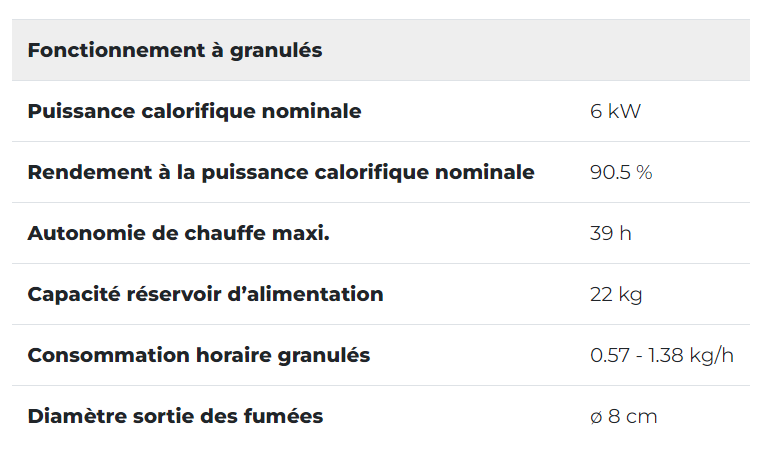The width and height of the screenshot is (761, 476).
Task: Select the "Puissance calorifique nominale" label
Action: pos(194,111)
